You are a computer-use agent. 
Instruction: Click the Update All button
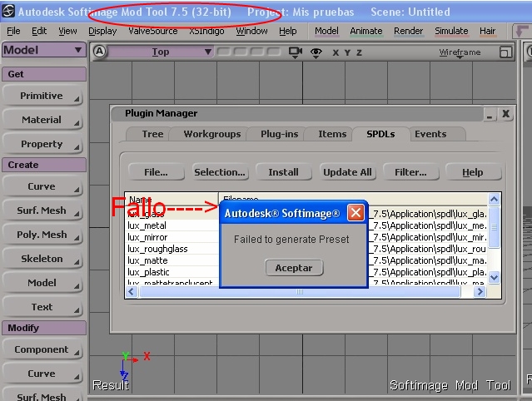pos(347,172)
